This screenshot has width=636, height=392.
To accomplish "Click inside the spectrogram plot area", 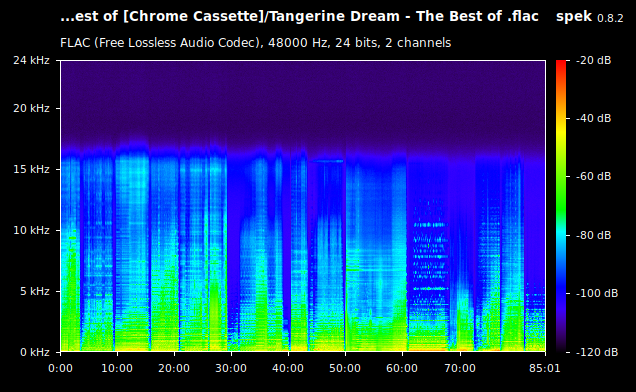I will (303, 206).
